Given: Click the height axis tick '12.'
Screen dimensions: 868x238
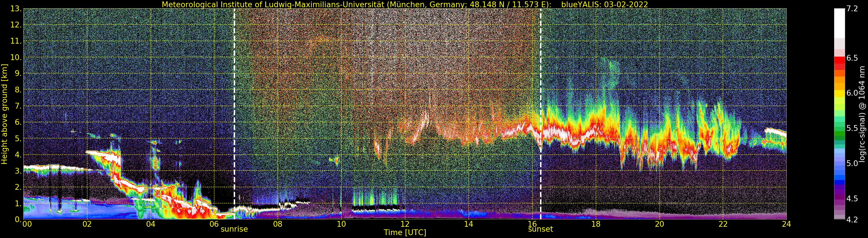Looking at the screenshot, I should [x=16, y=25].
